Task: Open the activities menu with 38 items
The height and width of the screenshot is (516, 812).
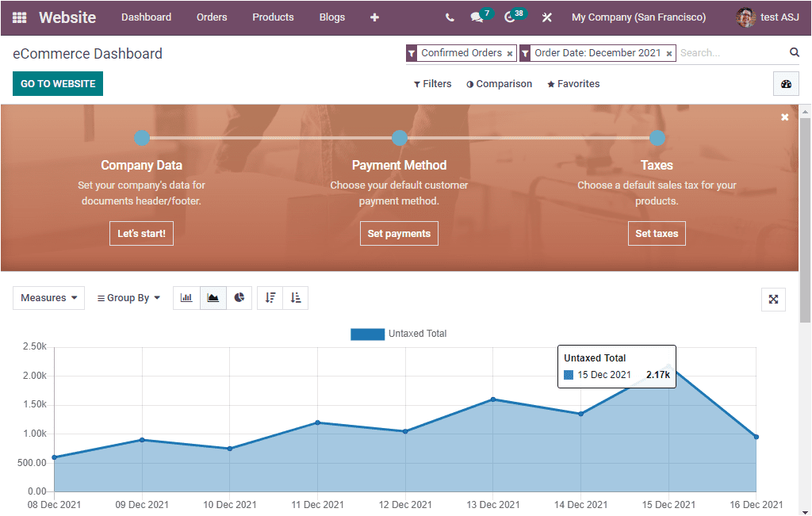Action: click(511, 17)
